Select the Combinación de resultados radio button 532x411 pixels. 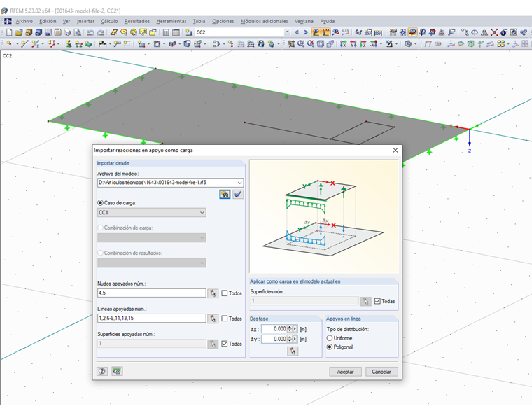click(100, 253)
